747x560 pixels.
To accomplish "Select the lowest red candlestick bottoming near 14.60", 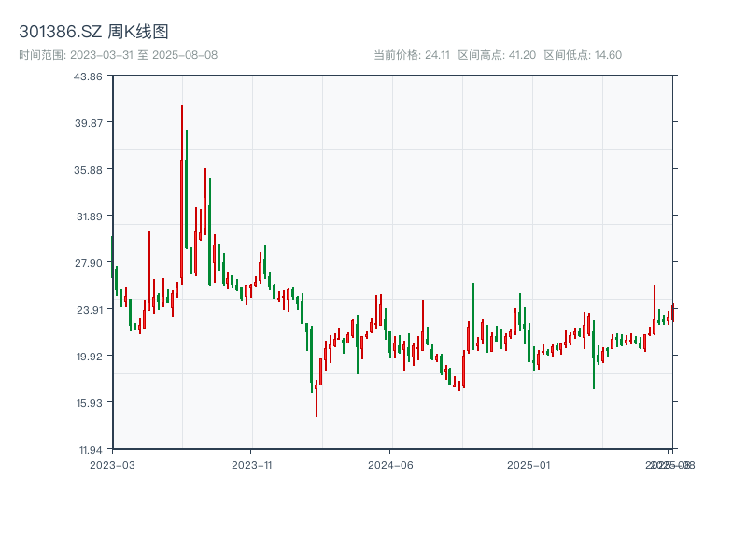I will coord(317,399).
